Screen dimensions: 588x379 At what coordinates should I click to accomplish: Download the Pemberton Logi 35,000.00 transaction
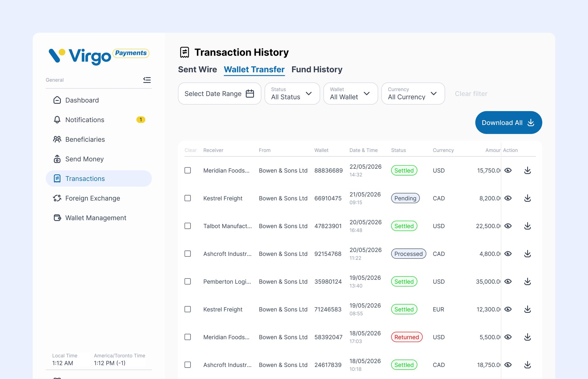pos(527,281)
